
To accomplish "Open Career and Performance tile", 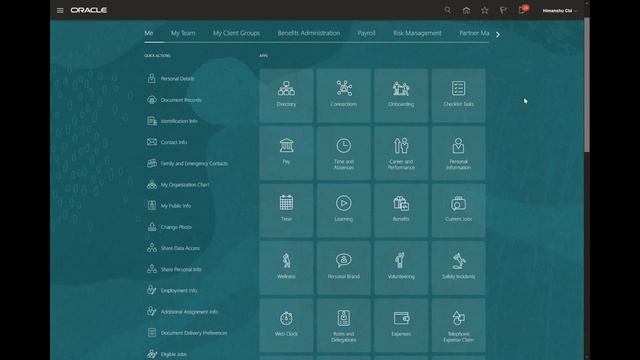I will [x=401, y=153].
